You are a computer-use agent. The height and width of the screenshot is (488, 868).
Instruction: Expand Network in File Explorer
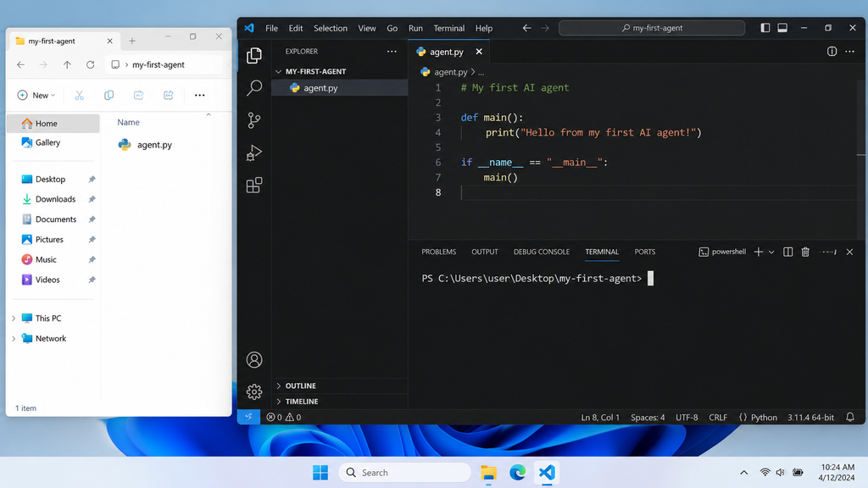pos(14,339)
